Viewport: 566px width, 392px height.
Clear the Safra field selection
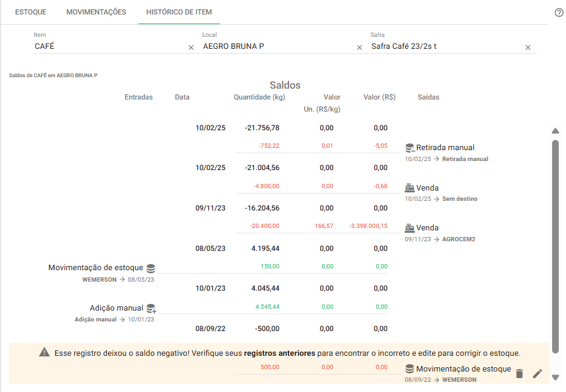coord(528,47)
